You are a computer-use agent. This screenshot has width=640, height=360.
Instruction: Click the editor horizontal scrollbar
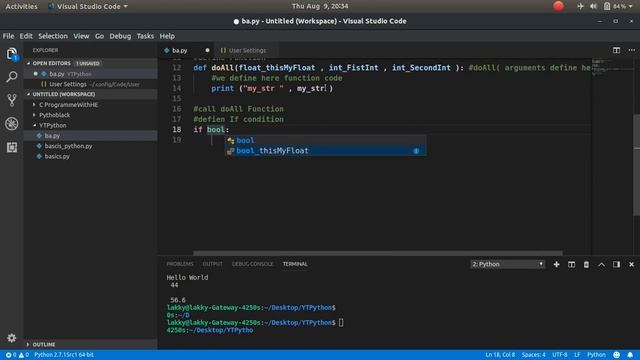[378, 253]
